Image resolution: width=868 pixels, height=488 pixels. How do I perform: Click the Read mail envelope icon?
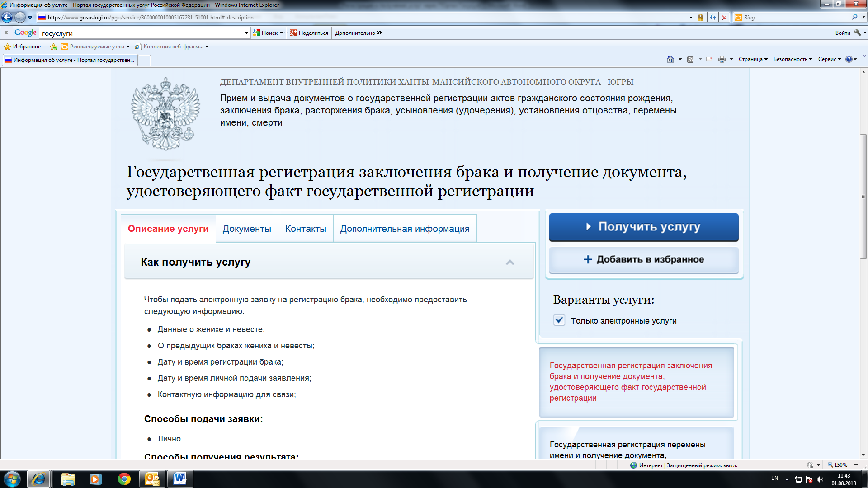coord(709,59)
